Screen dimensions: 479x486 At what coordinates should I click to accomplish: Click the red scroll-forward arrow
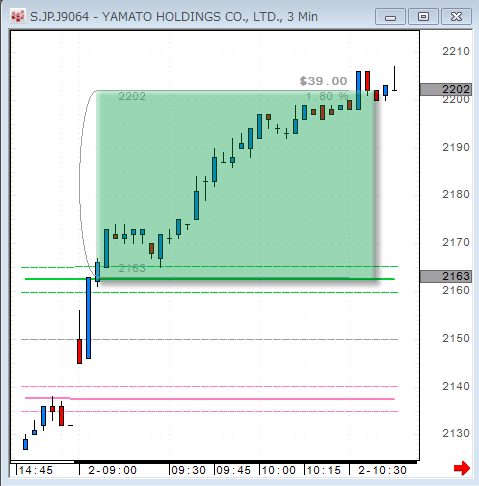(462, 468)
